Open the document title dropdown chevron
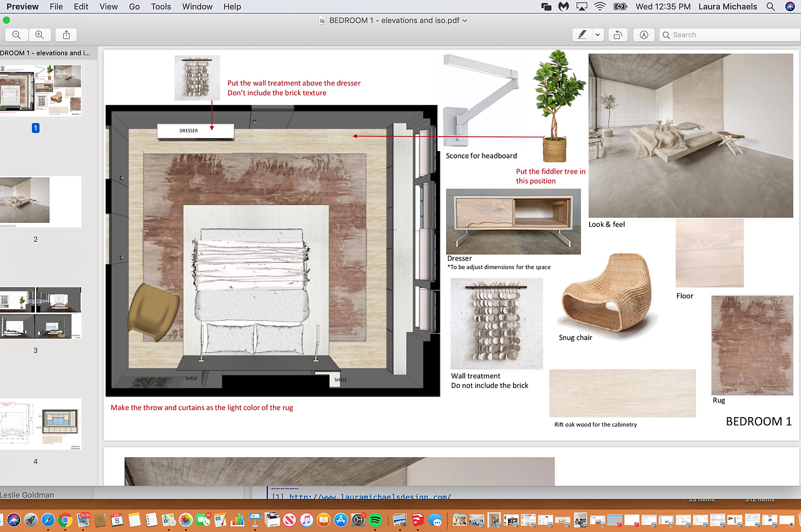 465,21
